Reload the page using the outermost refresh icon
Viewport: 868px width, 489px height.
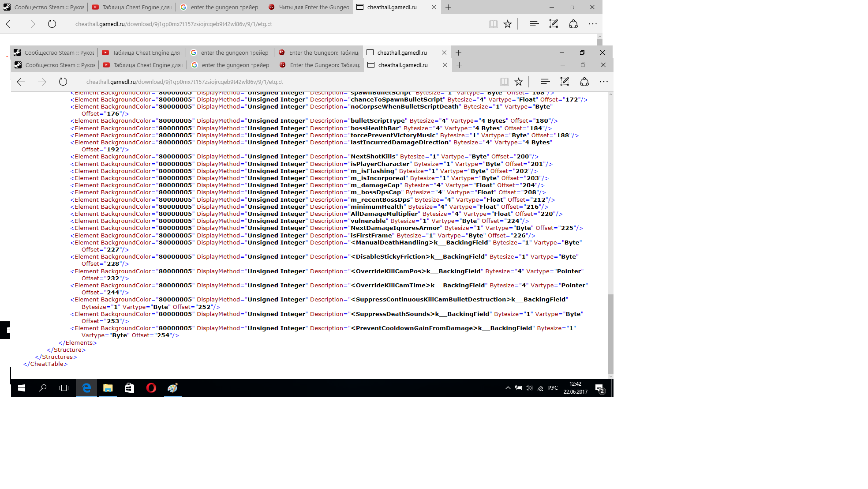(52, 24)
